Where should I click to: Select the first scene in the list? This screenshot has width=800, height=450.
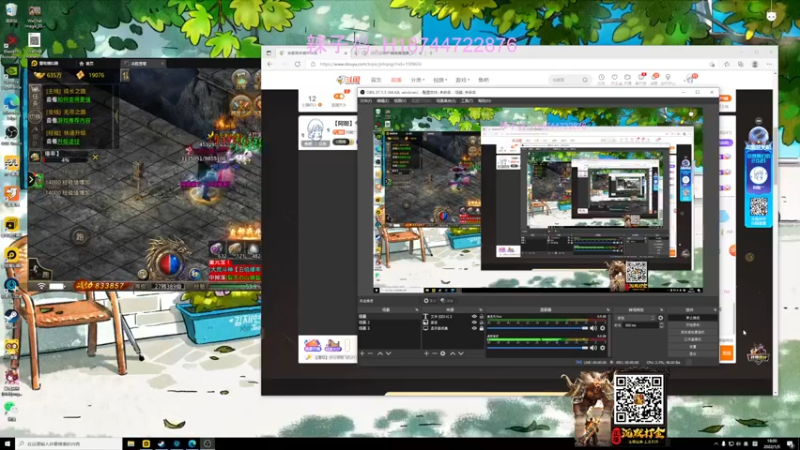[390, 316]
